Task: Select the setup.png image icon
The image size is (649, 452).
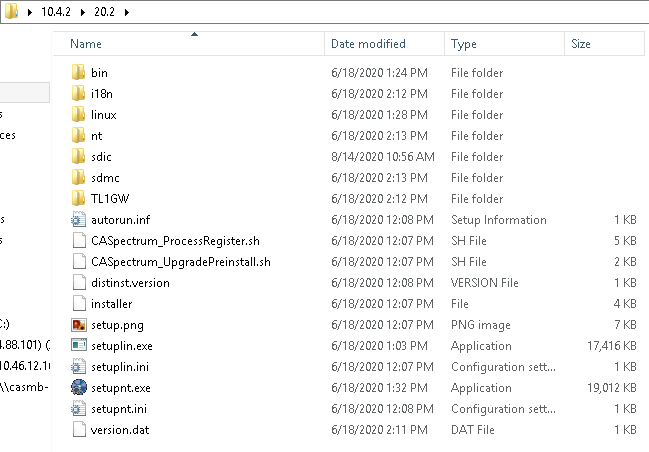Action: click(x=79, y=325)
